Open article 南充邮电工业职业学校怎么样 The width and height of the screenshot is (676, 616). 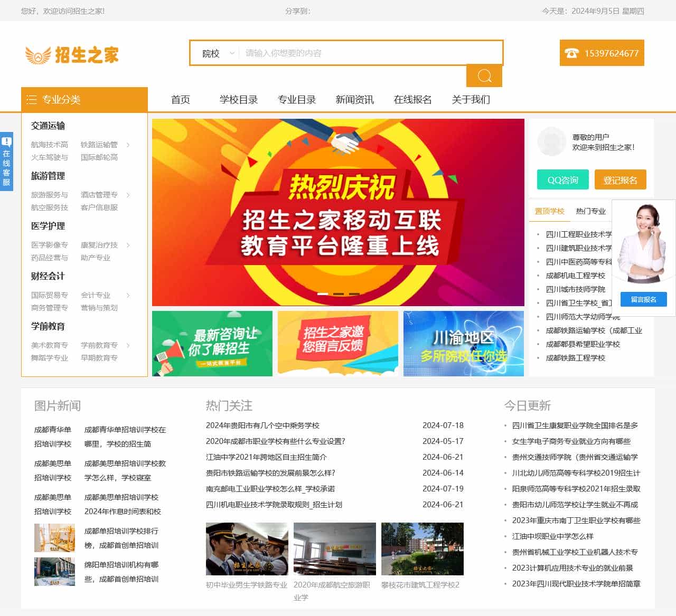[x=270, y=489]
